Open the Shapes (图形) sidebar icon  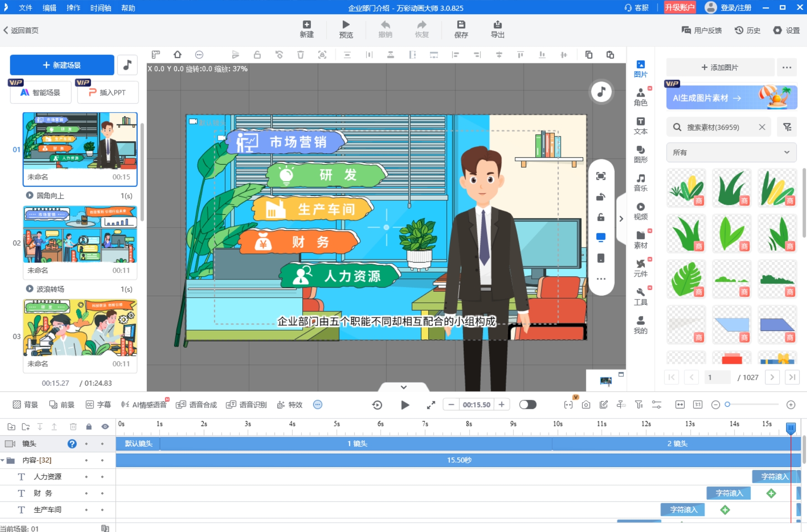coord(640,154)
